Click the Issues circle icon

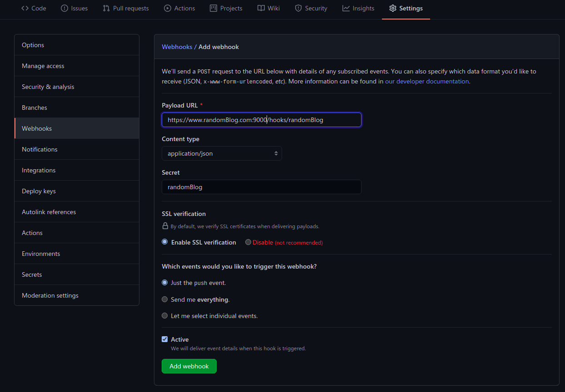(64, 8)
